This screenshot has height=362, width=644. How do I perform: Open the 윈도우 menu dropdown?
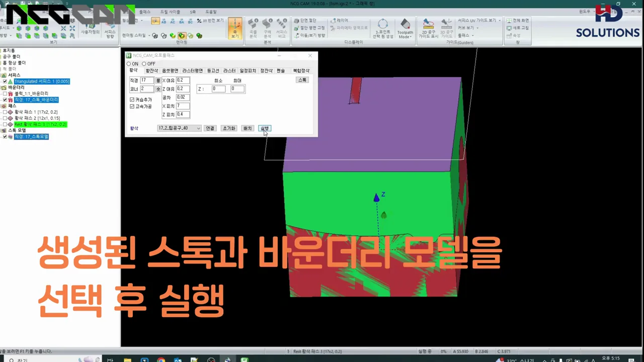click(x=586, y=11)
